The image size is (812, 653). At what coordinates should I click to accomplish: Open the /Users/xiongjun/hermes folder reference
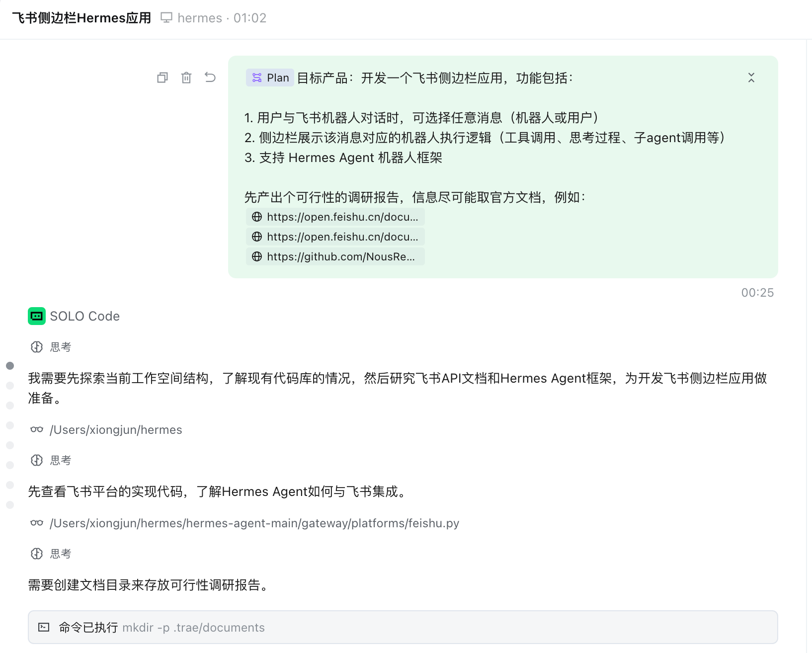pyautogui.click(x=115, y=430)
